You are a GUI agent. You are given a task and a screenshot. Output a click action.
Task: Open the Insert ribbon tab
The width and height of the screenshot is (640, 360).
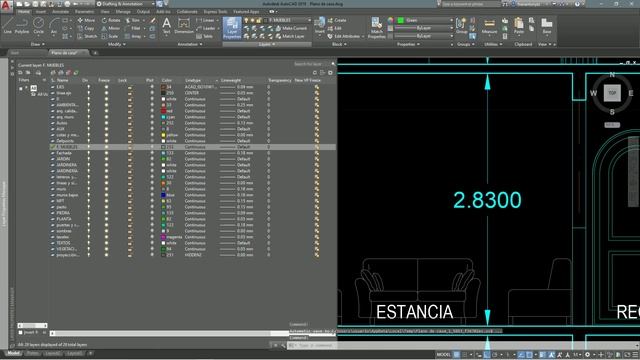point(41,12)
